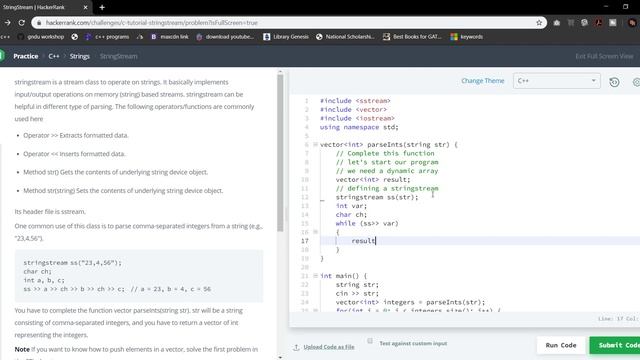This screenshot has width=640, height=360.
Task: Reset code with the history icon
Action: tap(614, 82)
